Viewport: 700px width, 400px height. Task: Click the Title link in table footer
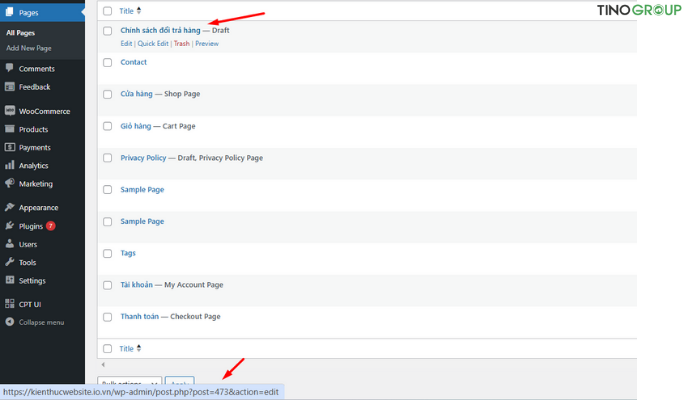(126, 349)
